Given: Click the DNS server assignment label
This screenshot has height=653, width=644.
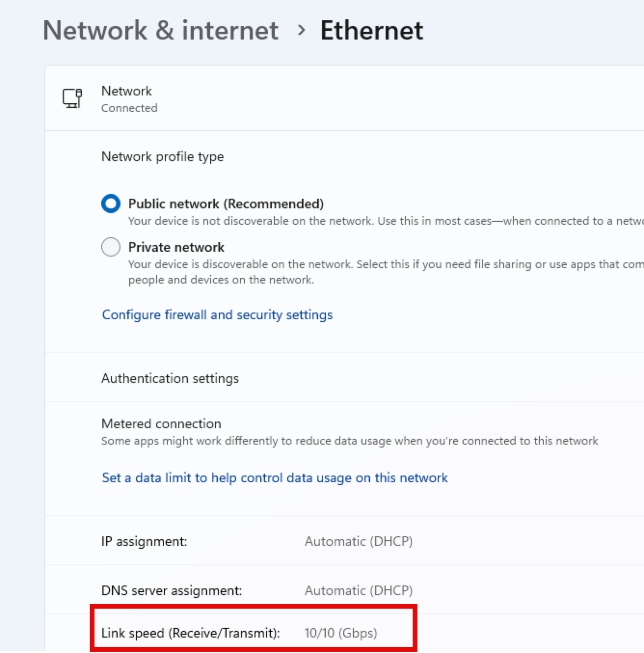Looking at the screenshot, I should [x=172, y=591].
